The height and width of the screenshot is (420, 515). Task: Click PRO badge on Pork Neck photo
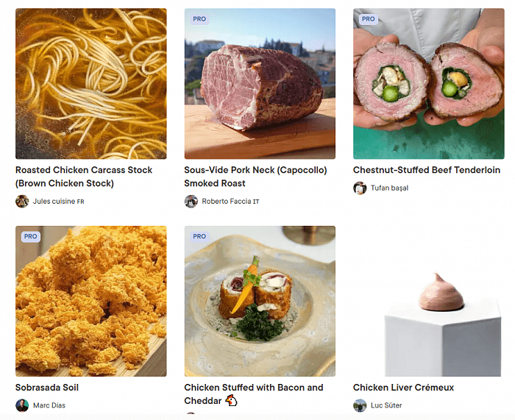point(199,19)
